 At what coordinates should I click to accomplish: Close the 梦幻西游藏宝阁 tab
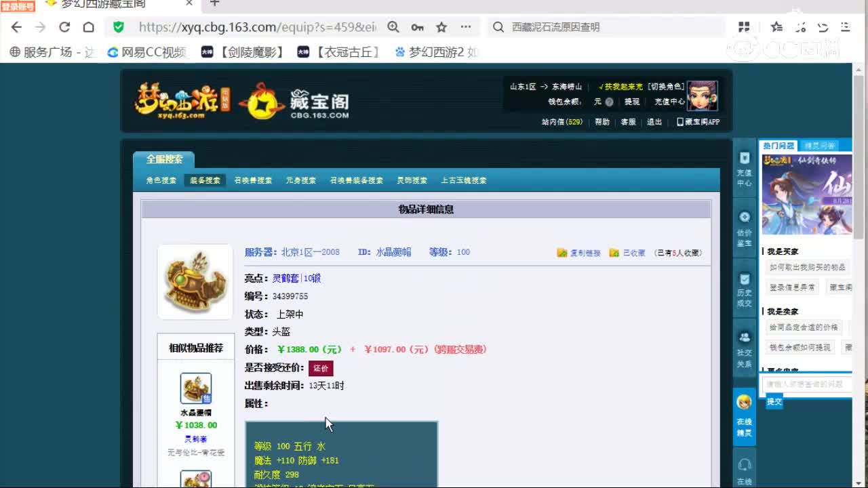[189, 3]
